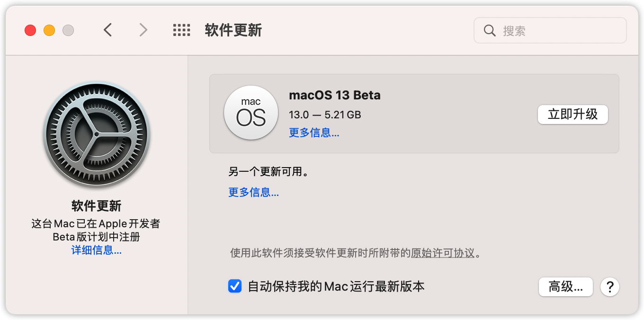Open the 原始许可协议 link
This screenshot has height=320, width=644.
coord(442,253)
